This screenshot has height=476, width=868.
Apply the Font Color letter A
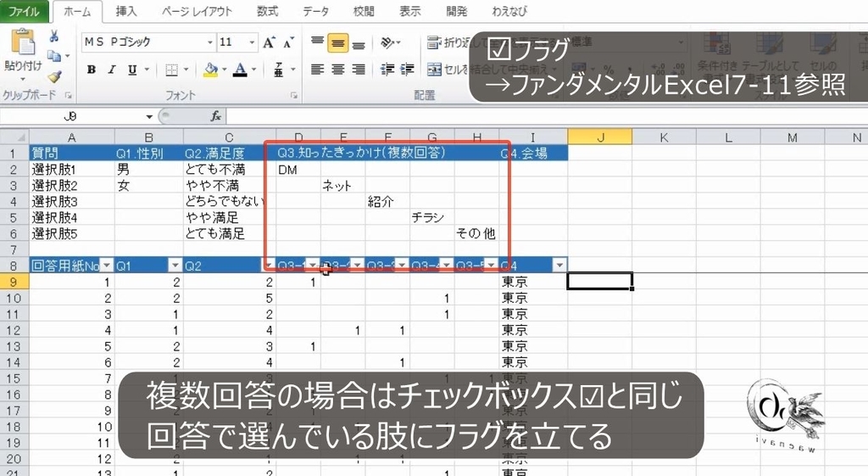(240, 70)
